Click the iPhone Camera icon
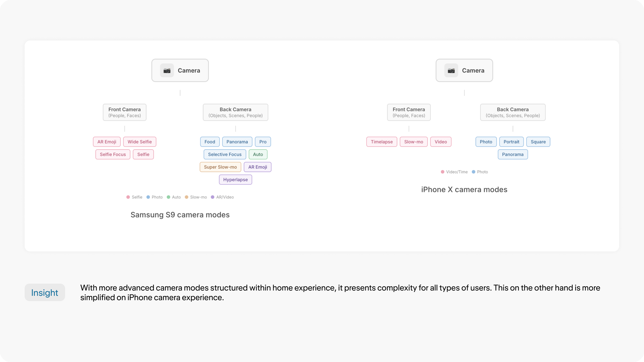 tap(451, 71)
